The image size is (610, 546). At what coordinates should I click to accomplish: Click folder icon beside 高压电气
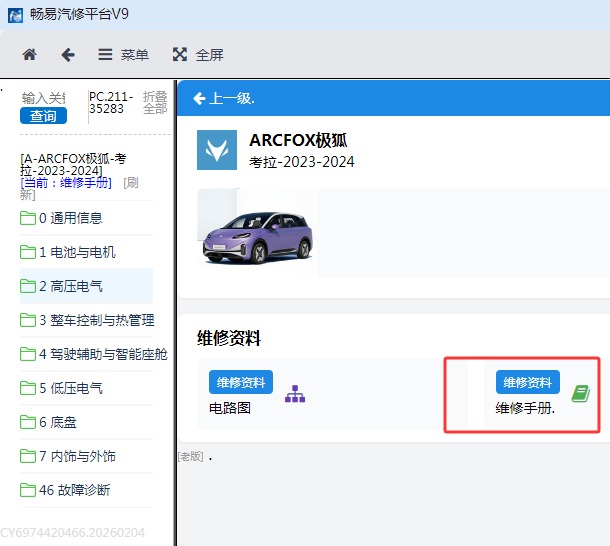28,286
